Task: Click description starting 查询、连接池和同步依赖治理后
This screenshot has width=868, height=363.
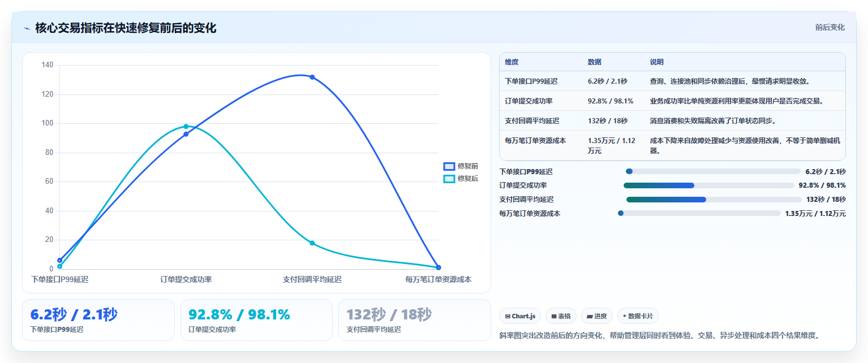Action: click(x=731, y=81)
